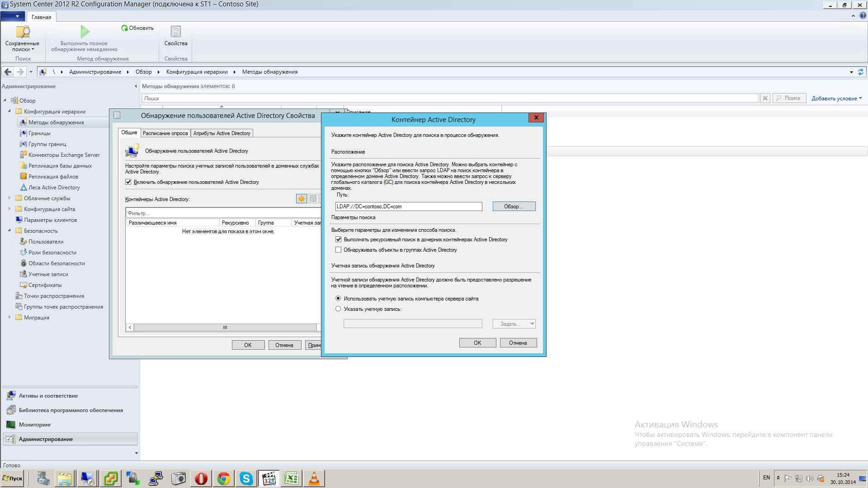This screenshot has width=868, height=488.
Task: Click the VLC cone icon in taskbar
Action: [x=314, y=479]
